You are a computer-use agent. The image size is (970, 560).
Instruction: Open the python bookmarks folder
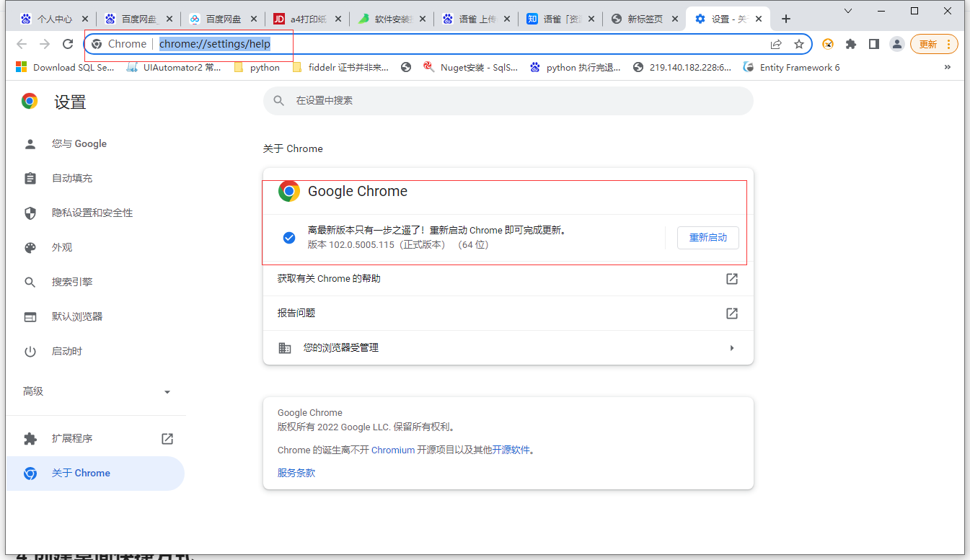coord(257,67)
